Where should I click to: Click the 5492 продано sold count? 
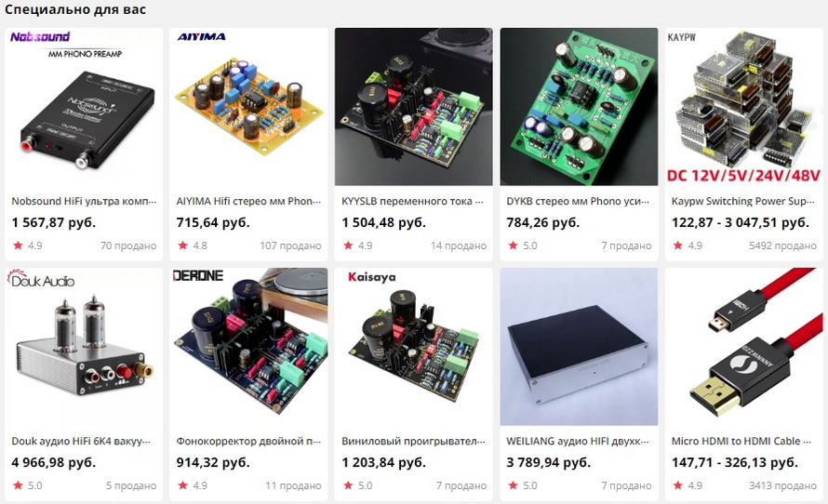tap(782, 245)
